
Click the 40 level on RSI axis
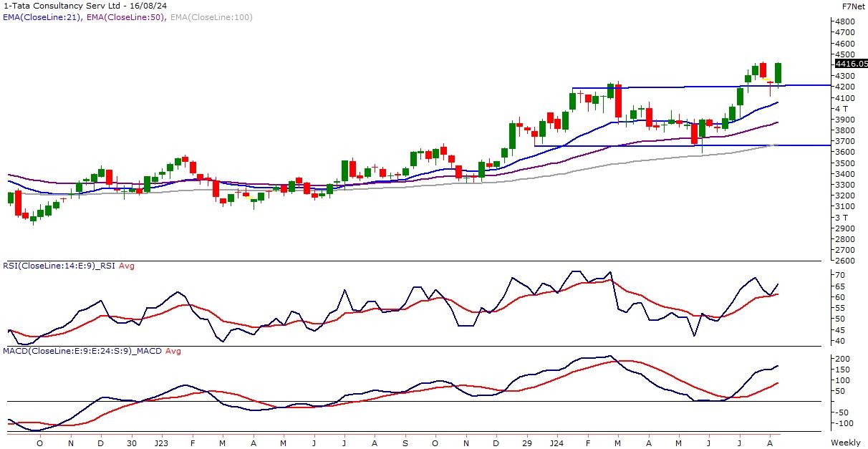click(840, 341)
